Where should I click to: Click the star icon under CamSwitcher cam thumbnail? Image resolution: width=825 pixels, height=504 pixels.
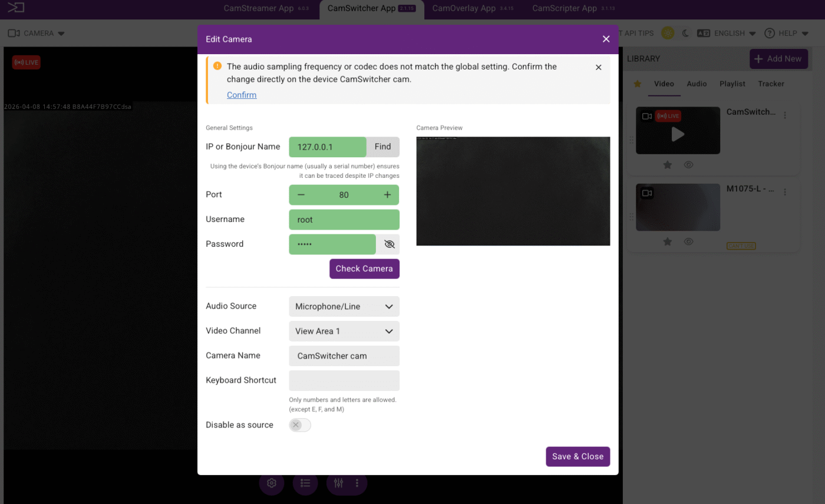[668, 165]
